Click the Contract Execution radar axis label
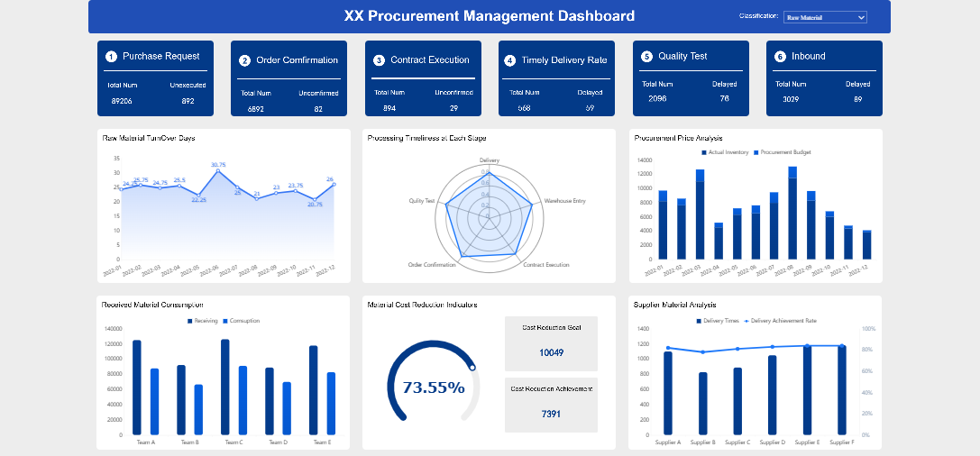Screen dimensions: 980x456 point(546,265)
